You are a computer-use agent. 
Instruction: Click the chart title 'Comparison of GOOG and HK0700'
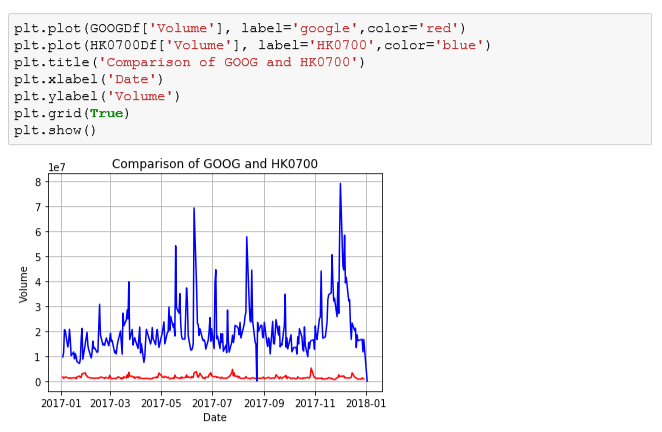215,164
